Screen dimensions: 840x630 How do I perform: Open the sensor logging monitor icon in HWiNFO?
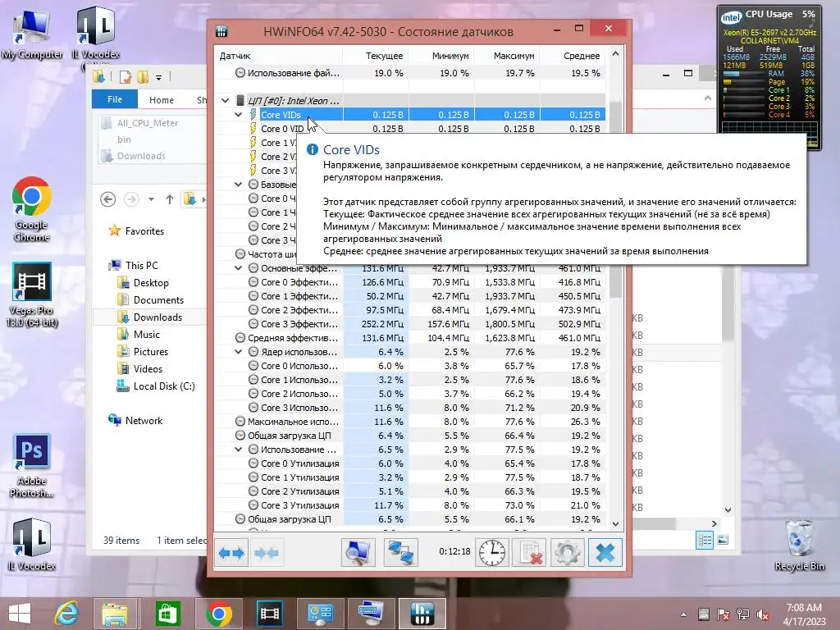click(x=358, y=552)
